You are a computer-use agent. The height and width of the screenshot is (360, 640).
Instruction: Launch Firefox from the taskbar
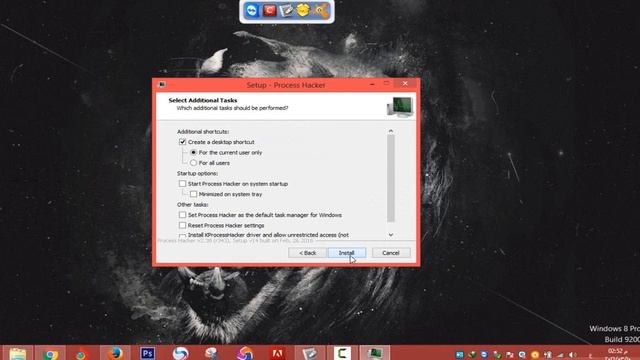pyautogui.click(x=115, y=353)
